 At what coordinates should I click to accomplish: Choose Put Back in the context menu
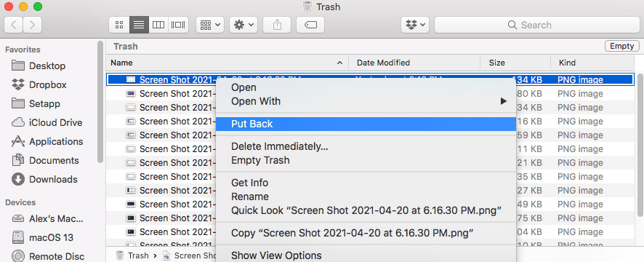coord(366,124)
